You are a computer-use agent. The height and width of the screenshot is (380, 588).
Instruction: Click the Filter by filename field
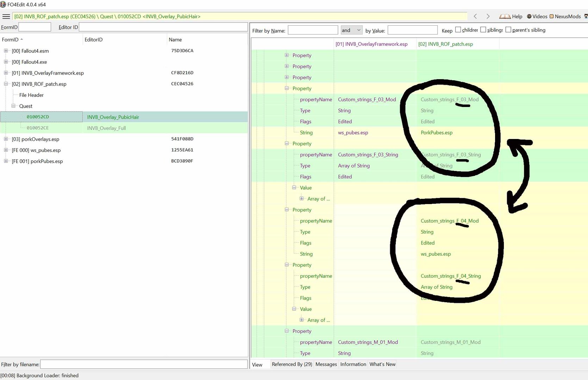144,365
